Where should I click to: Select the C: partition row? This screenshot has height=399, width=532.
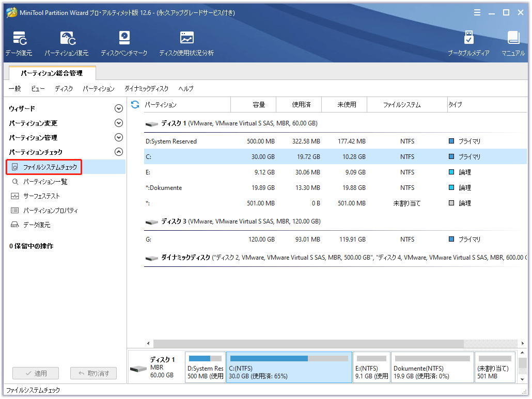pos(335,156)
